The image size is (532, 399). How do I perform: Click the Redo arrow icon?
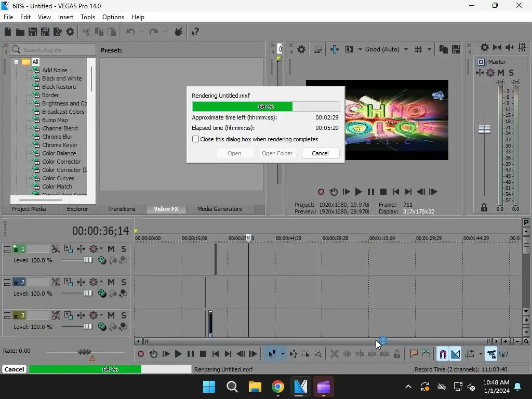pos(153,32)
